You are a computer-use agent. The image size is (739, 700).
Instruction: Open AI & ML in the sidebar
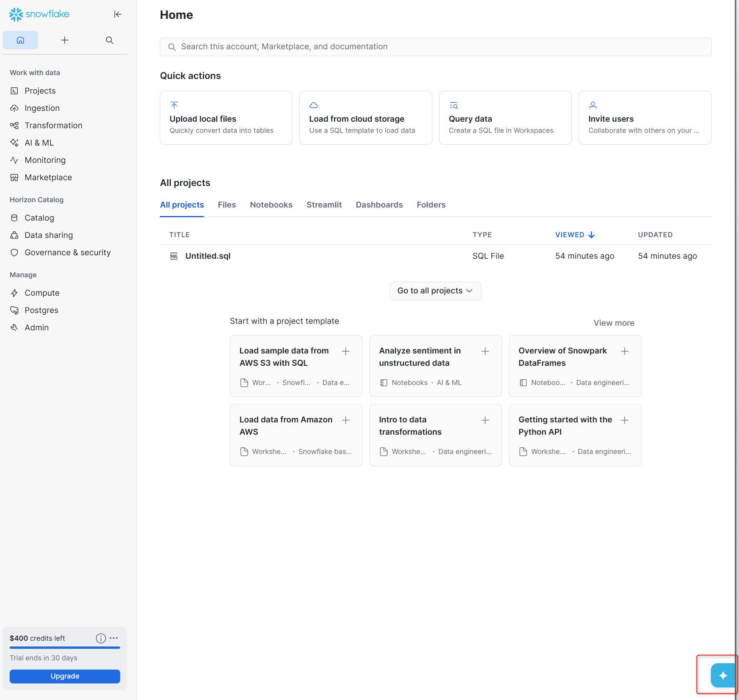tap(39, 143)
